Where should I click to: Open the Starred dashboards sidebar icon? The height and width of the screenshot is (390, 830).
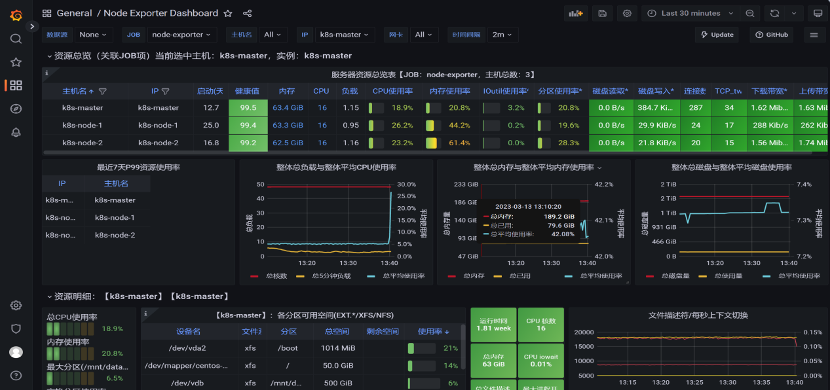(16, 62)
